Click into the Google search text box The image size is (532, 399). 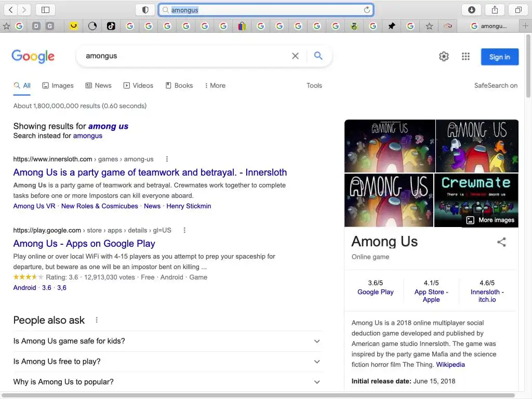[x=185, y=56]
